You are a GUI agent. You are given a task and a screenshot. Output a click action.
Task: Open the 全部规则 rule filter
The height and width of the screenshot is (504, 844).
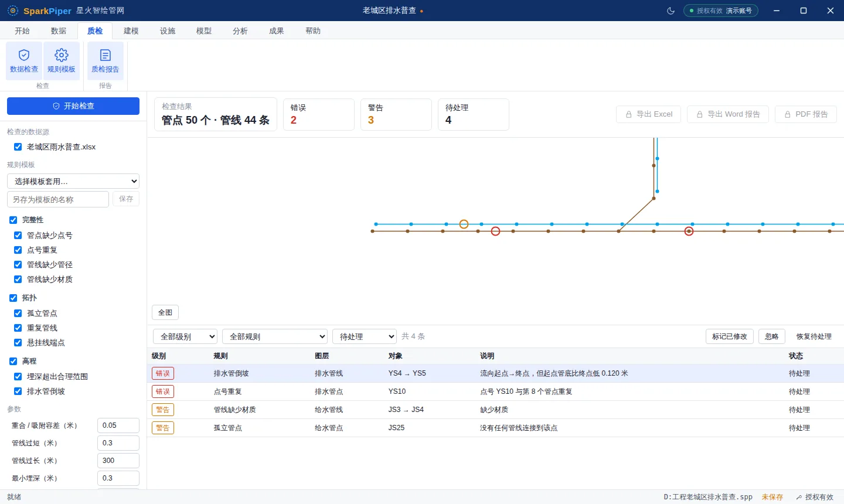275,336
